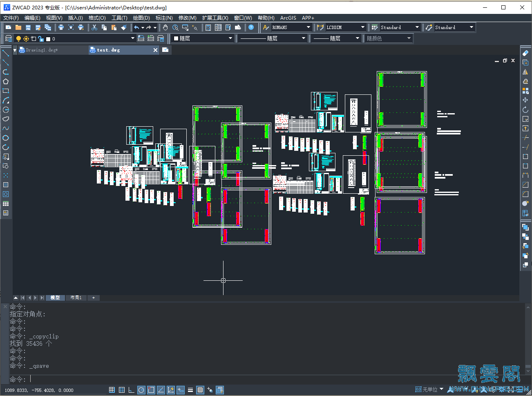
Task: Select the Multiline text tool
Action: point(6,213)
